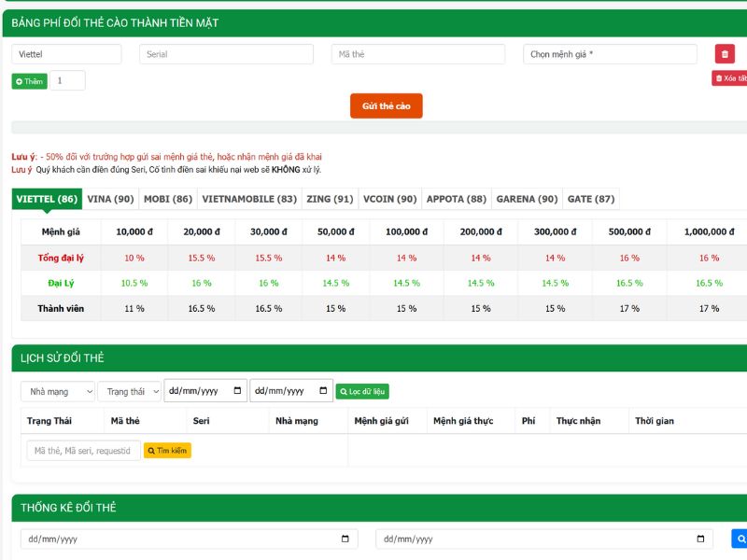Image resolution: width=747 pixels, height=560 pixels.
Task: Switch to the VIETNAMOBILE (83) tab
Action: 249,199
